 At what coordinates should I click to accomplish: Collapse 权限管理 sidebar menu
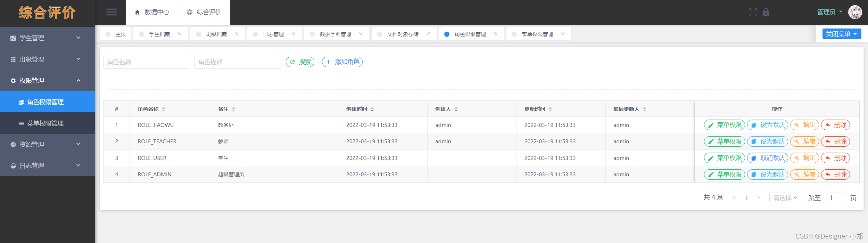48,80
